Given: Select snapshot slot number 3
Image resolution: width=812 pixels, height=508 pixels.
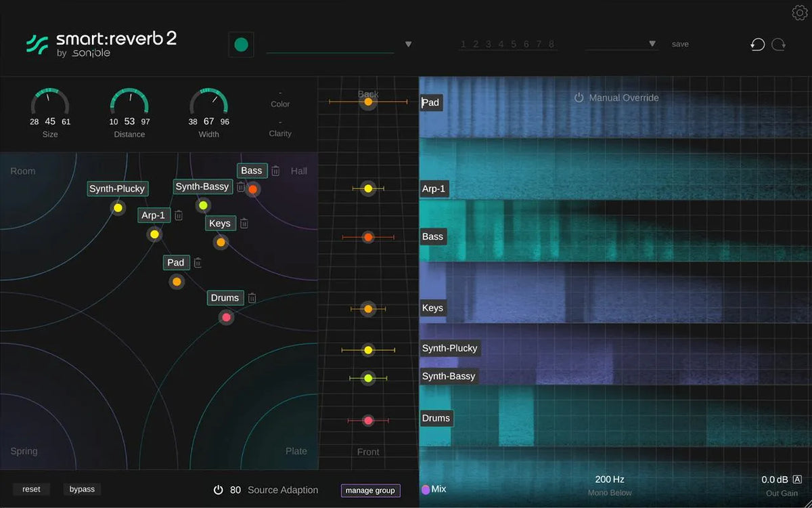Looking at the screenshot, I should pos(489,43).
